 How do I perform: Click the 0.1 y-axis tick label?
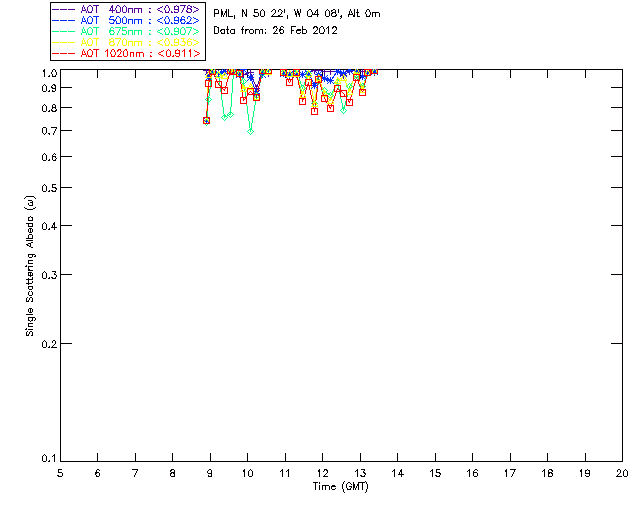tap(49, 459)
